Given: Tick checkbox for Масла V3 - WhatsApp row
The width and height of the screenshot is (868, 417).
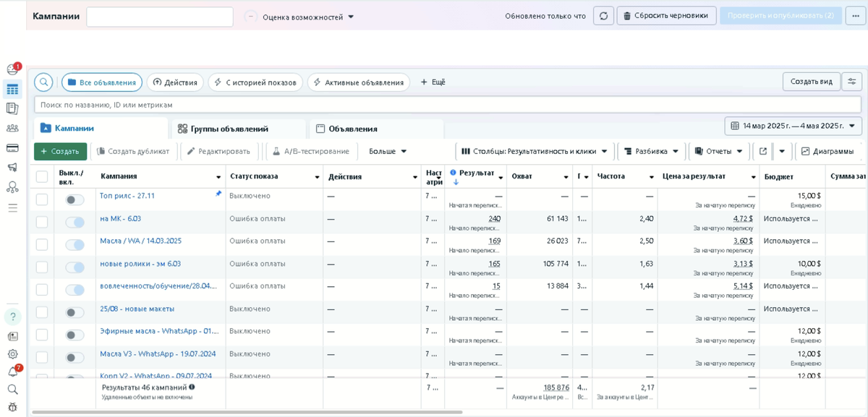Looking at the screenshot, I should click(x=42, y=357).
